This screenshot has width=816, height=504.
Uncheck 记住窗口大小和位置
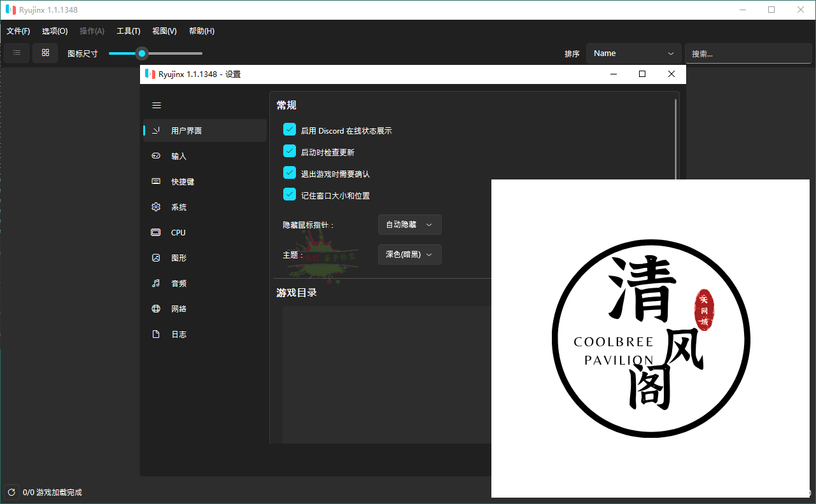pyautogui.click(x=290, y=195)
